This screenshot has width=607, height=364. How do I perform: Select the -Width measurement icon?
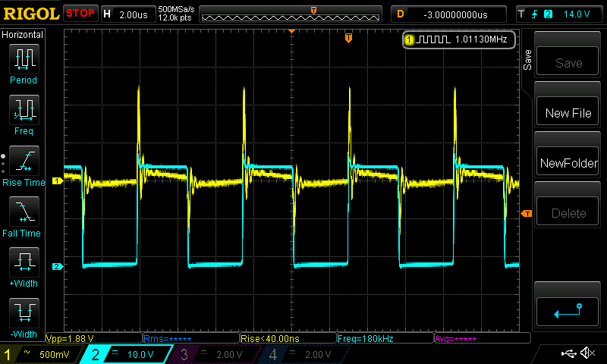tap(23, 318)
